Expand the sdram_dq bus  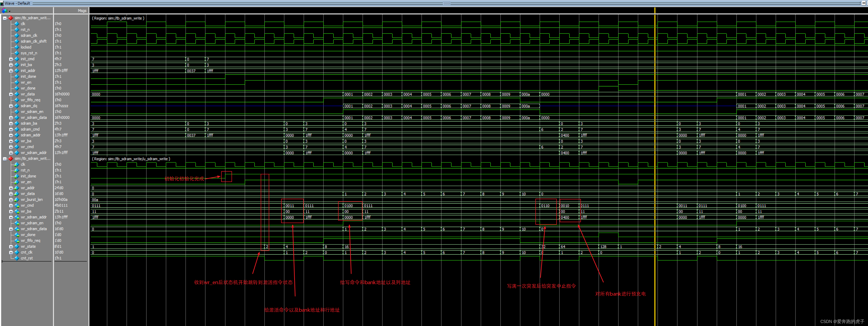click(11, 106)
